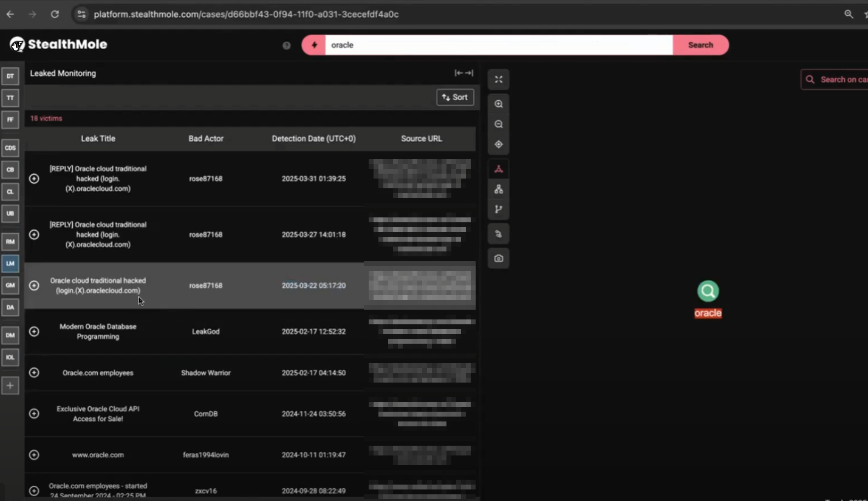
Task: Open the help question mark icon
Action: (x=287, y=45)
